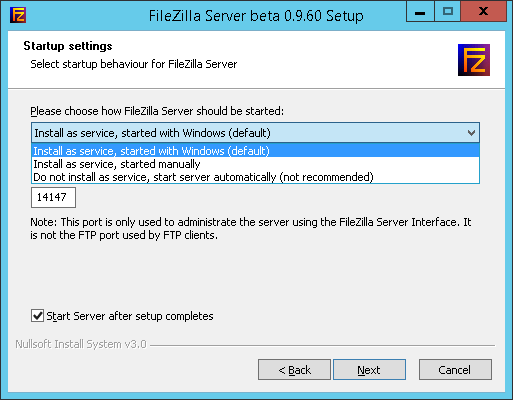This screenshot has width=513, height=401.
Task: Click the large FileZilla logo in the header
Action: 474,60
